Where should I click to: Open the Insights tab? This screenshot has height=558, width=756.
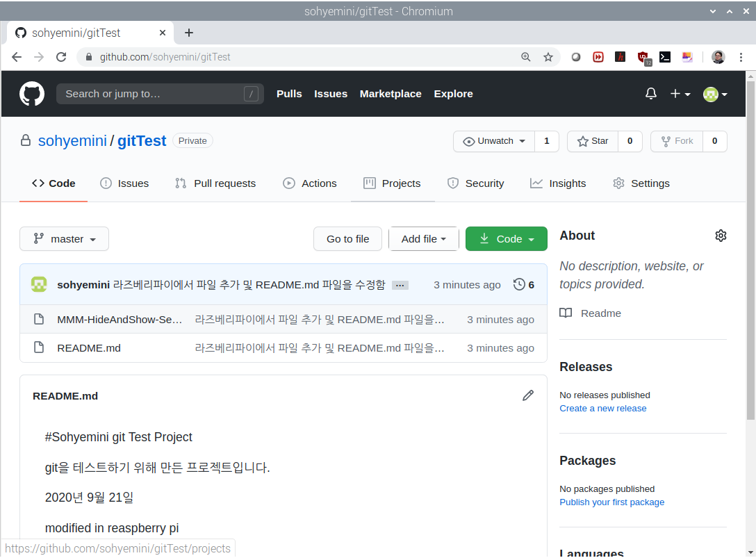[558, 183]
